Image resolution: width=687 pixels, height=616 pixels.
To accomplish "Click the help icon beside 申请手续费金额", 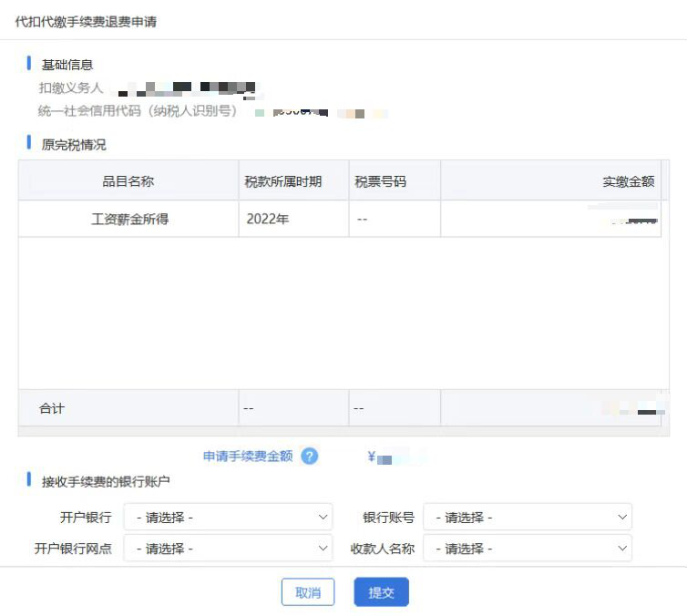I will (309, 457).
